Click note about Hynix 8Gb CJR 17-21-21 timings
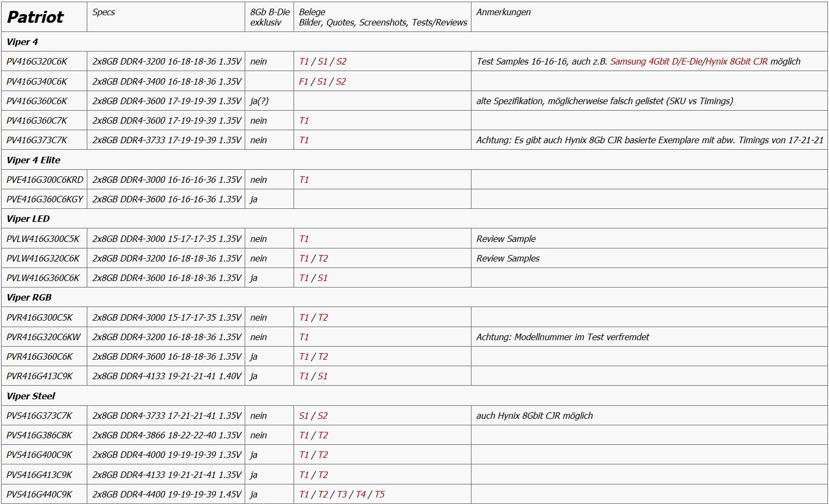Image resolution: width=829 pixels, height=504 pixels. 650,140
